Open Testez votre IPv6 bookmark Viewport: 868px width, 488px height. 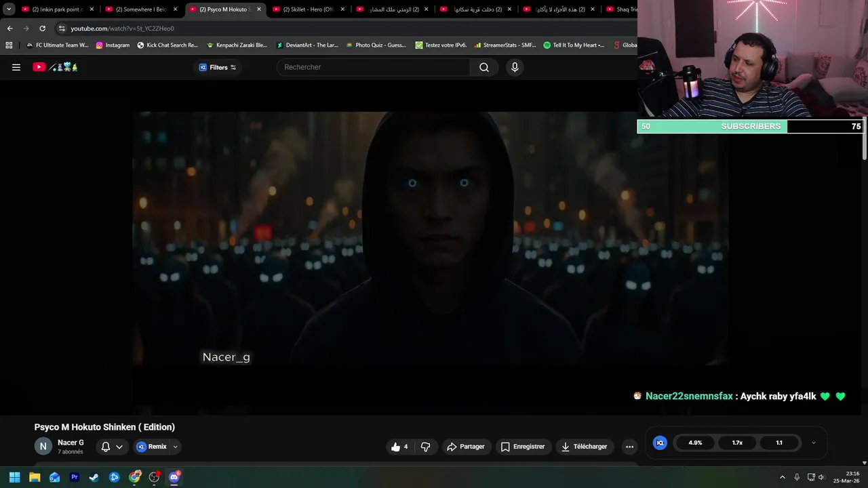441,45
